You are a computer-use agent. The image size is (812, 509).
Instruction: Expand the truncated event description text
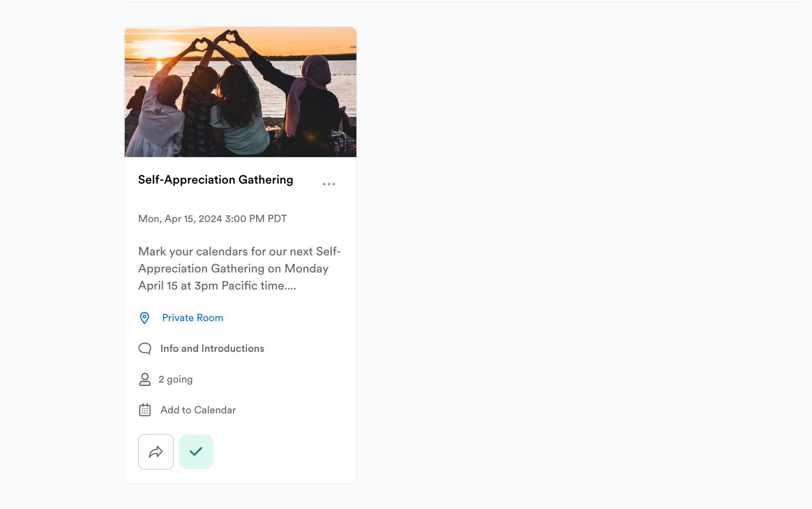tap(239, 269)
